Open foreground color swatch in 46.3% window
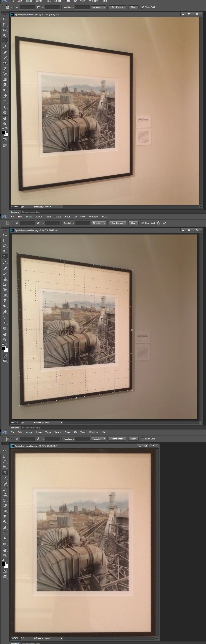 (4, 348)
